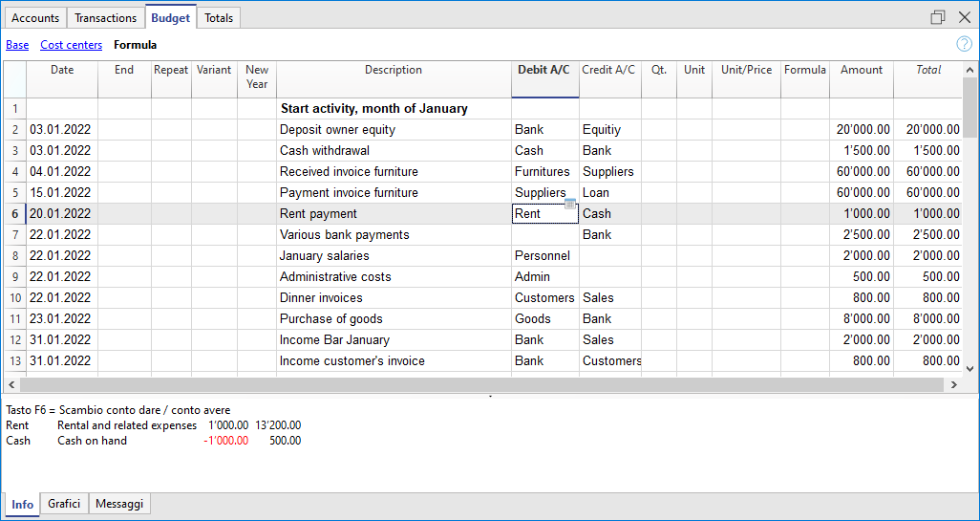Open the help question mark icon
The image size is (980, 521).
tap(964, 44)
